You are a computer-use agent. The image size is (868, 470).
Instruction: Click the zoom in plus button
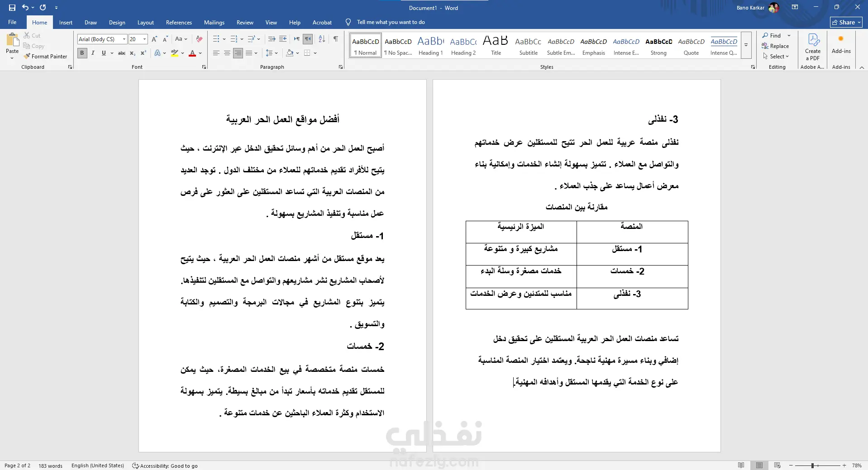(x=844, y=465)
